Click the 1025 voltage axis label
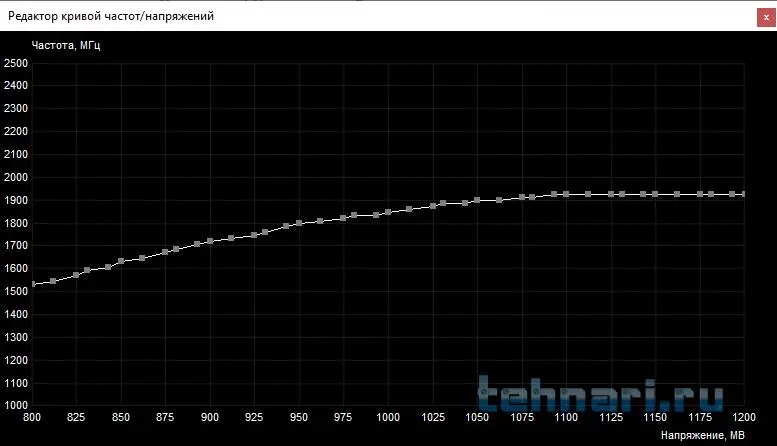Screen dimensions: 777x446 pyautogui.click(x=433, y=417)
